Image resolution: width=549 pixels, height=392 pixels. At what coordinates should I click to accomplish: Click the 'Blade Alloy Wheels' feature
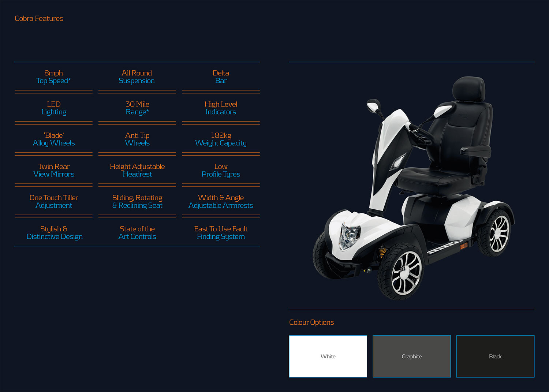[54, 139]
